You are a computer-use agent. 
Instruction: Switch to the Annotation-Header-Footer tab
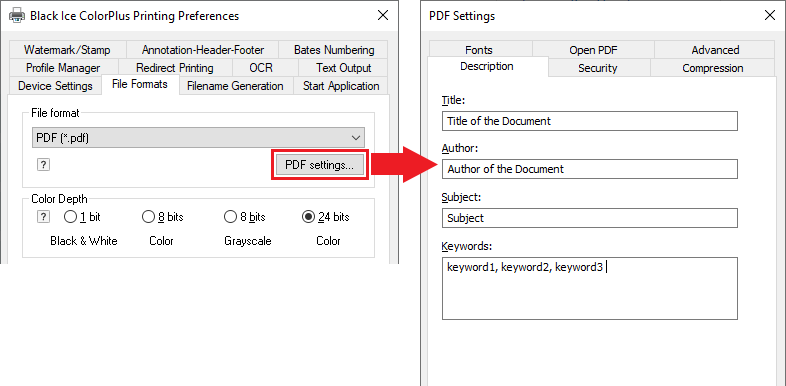pyautogui.click(x=203, y=50)
